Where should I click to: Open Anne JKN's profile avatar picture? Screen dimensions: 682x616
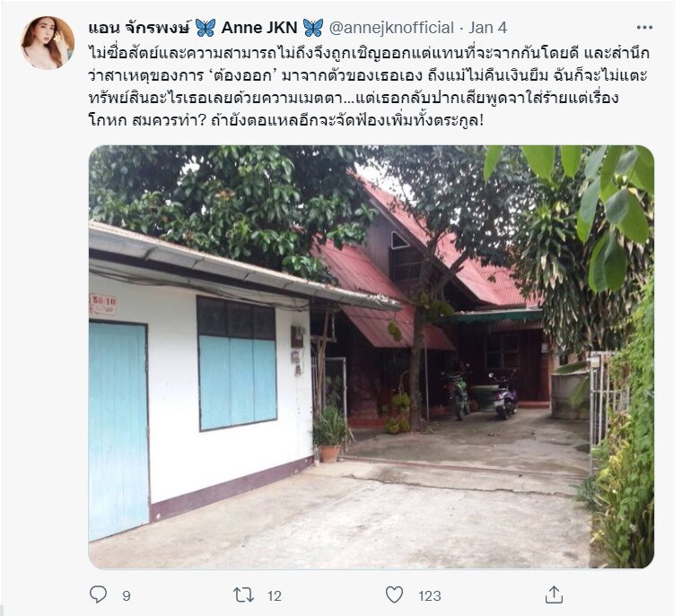coord(48,43)
